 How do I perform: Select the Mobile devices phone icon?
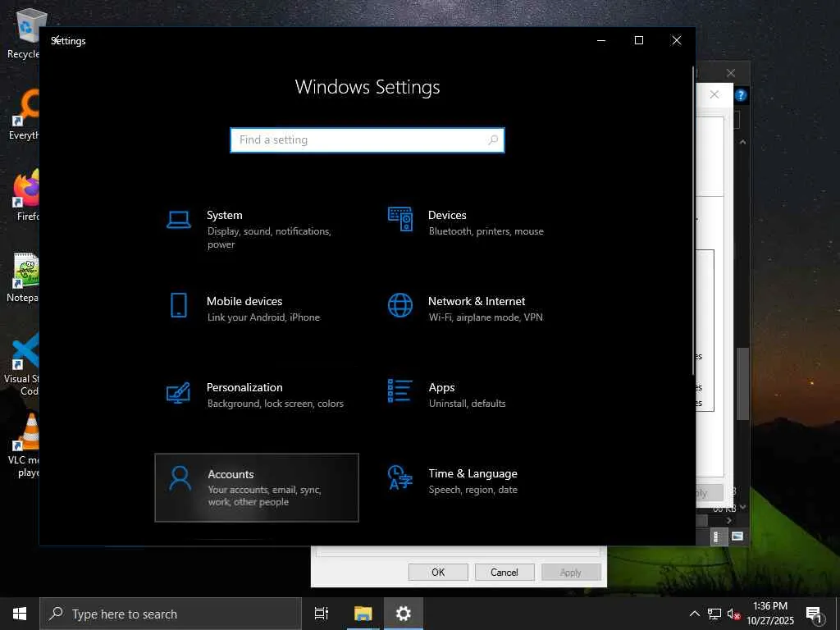pos(178,305)
